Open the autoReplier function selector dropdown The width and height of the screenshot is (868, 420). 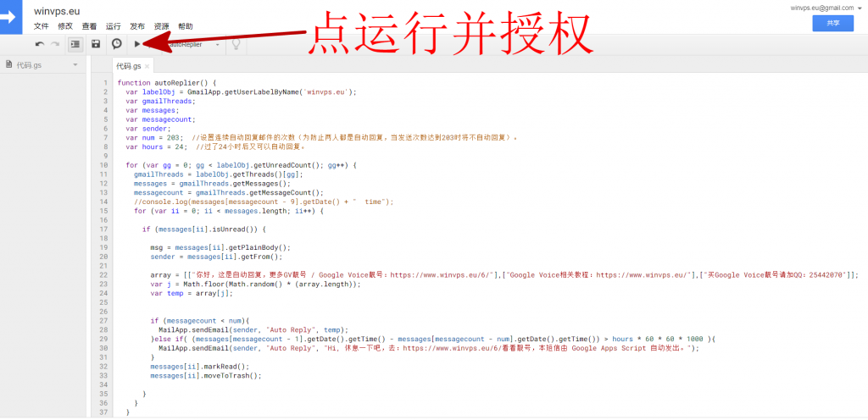[194, 44]
